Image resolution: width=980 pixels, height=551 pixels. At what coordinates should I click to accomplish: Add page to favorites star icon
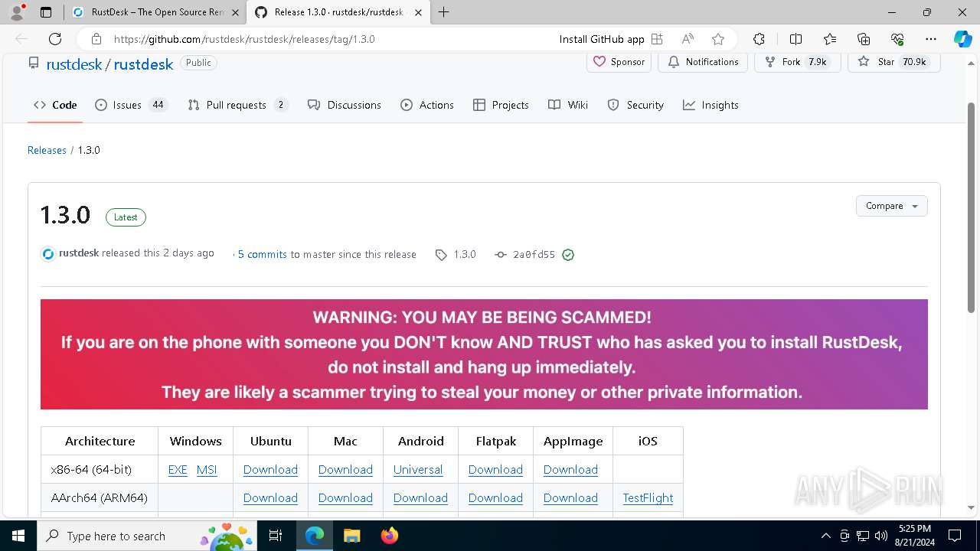click(x=717, y=39)
